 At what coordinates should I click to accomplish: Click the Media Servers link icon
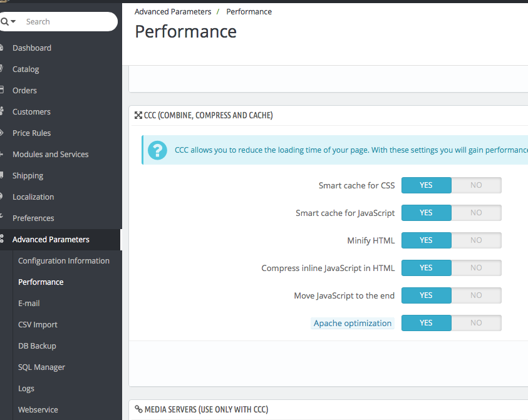coord(138,409)
